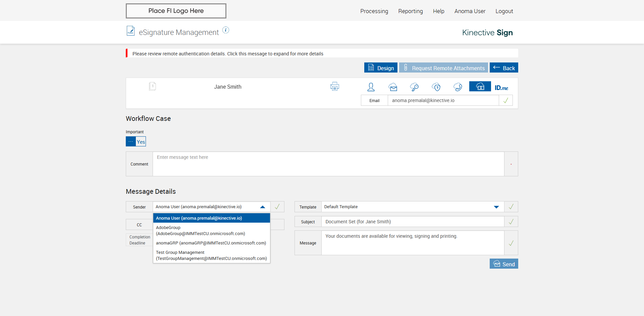The width and height of the screenshot is (644, 316).
Task: Select the cloud phone authentication icon
Action: click(x=458, y=87)
